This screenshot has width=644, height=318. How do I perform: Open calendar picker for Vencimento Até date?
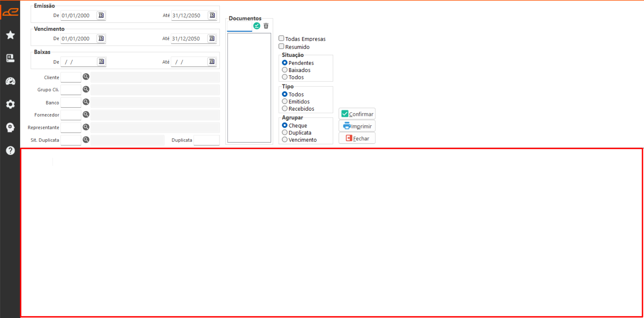(212, 39)
